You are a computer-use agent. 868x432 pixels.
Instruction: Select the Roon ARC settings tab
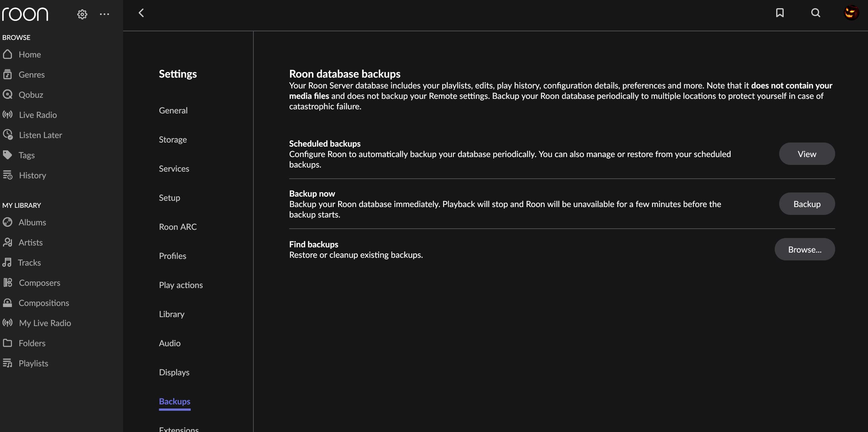point(178,227)
